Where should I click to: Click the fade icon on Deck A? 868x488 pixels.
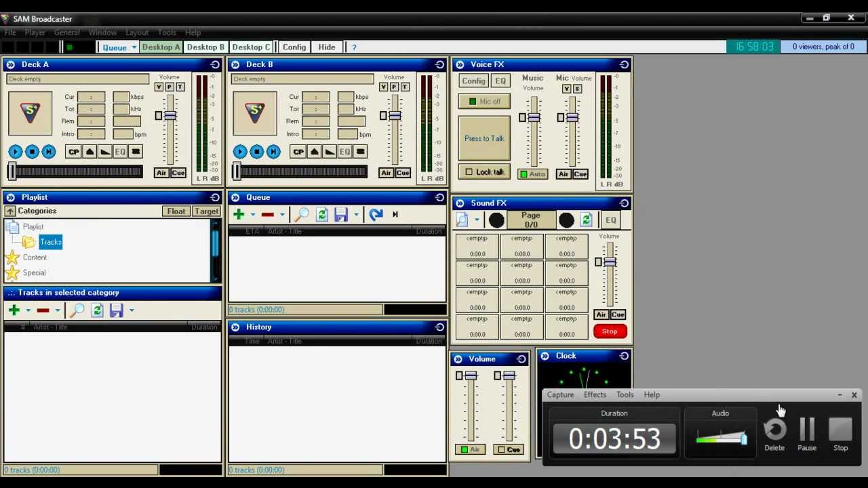point(105,152)
